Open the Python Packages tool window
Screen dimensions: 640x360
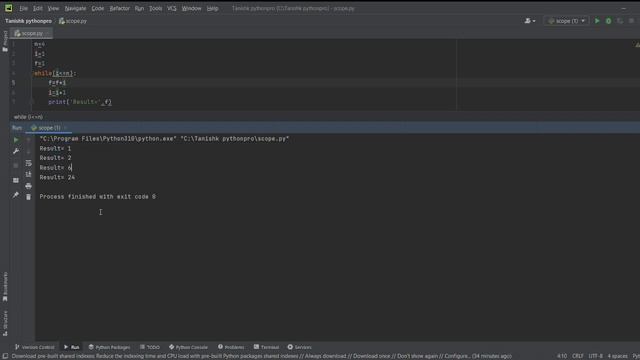[x=109, y=347]
